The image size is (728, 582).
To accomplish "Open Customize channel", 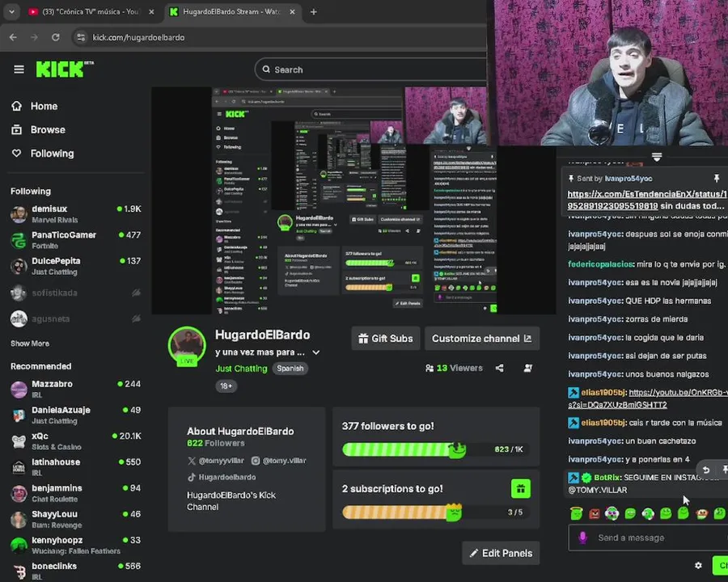I will point(482,339).
